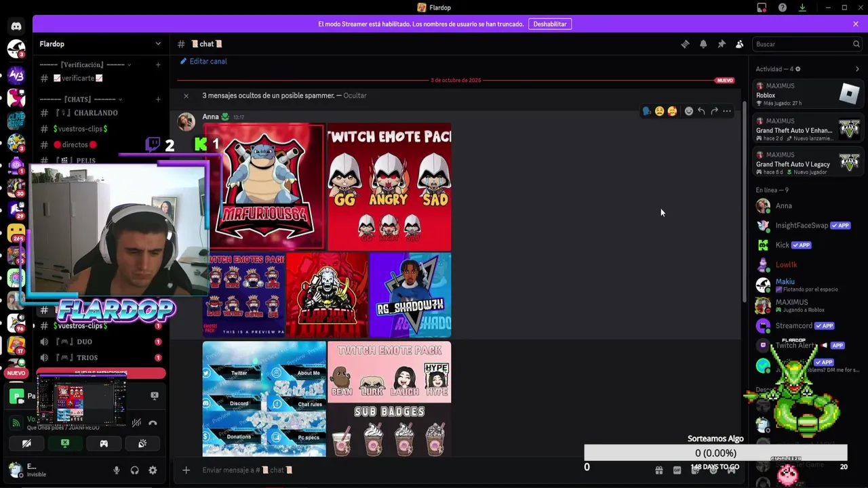Focus the Buscar search field

[807, 44]
